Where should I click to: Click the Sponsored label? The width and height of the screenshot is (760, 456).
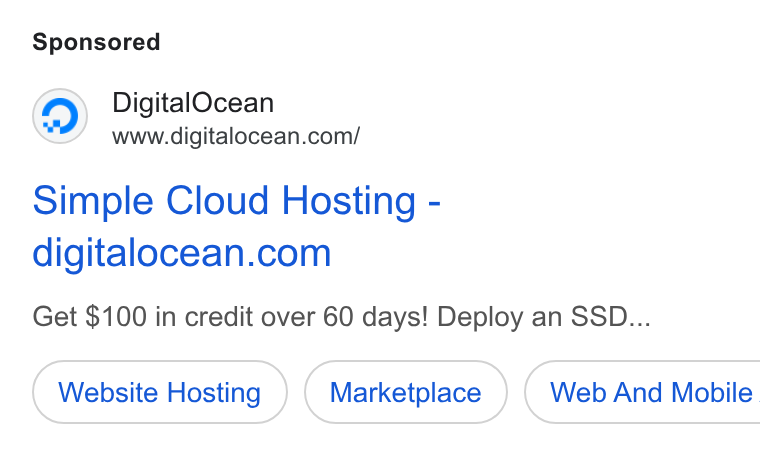[96, 42]
